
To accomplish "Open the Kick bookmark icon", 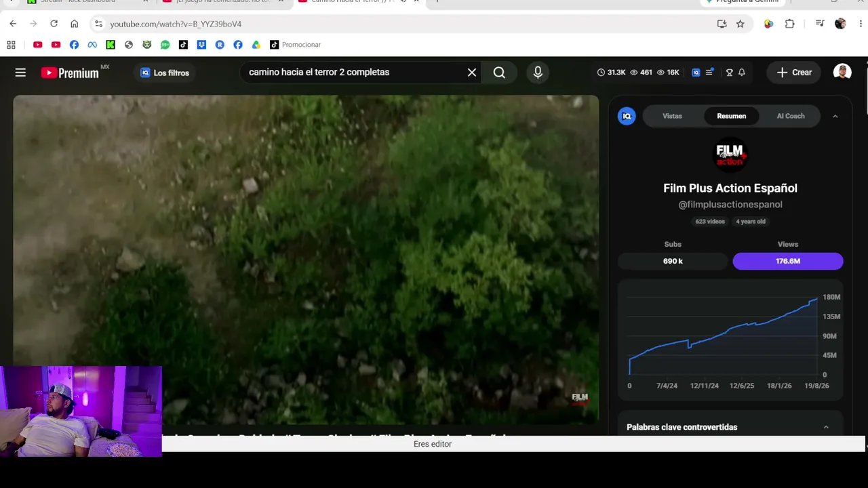I will (x=111, y=45).
